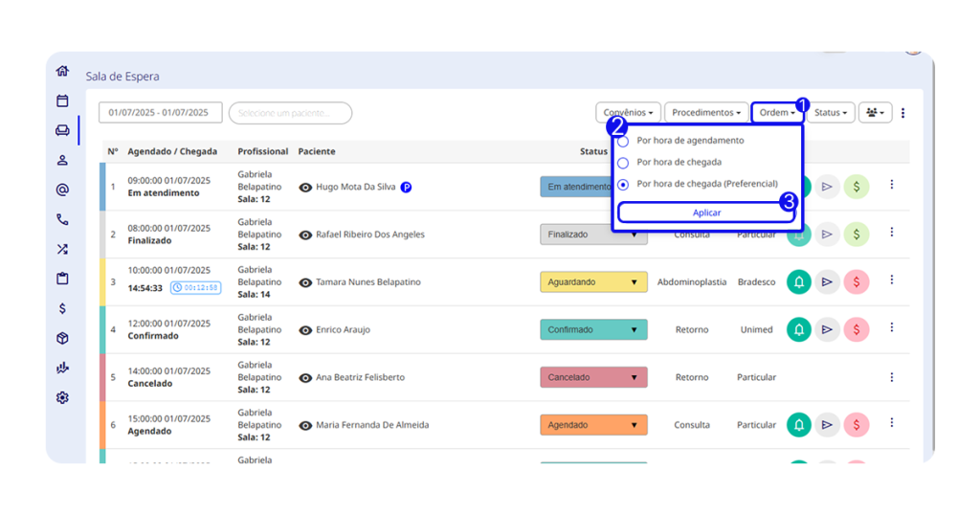Image resolution: width=980 pixels, height=515 pixels.
Task: Click eye icon for Maria Fernanda De Almeida
Action: pos(305,426)
